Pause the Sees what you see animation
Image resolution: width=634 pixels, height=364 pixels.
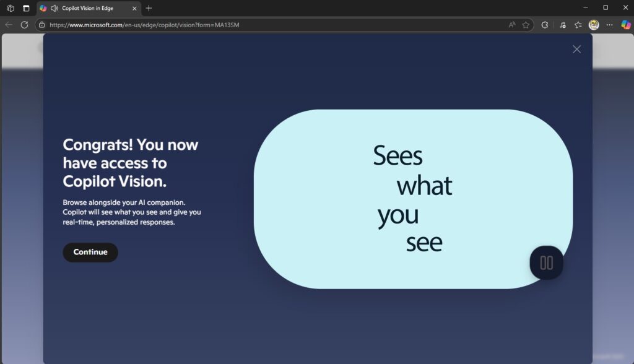click(x=546, y=263)
